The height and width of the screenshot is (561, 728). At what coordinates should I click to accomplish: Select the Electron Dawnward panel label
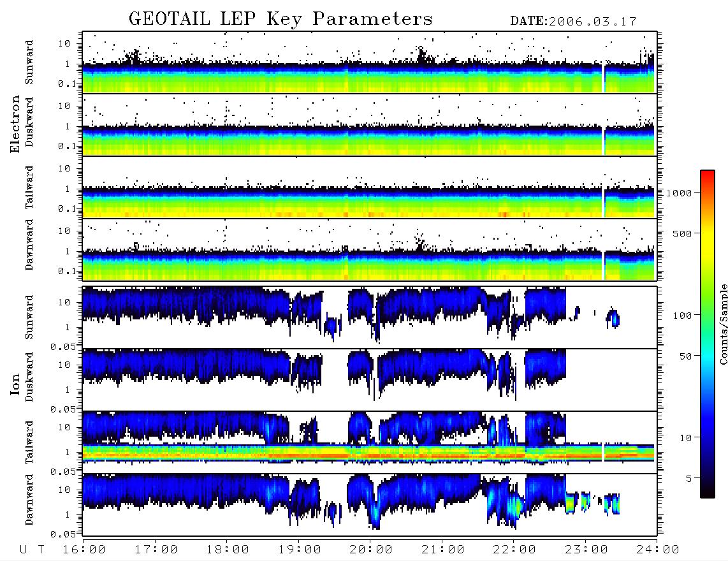tap(29, 245)
